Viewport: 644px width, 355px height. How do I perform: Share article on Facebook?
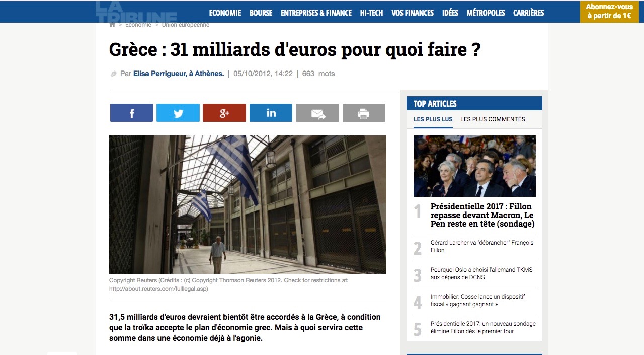point(131,113)
